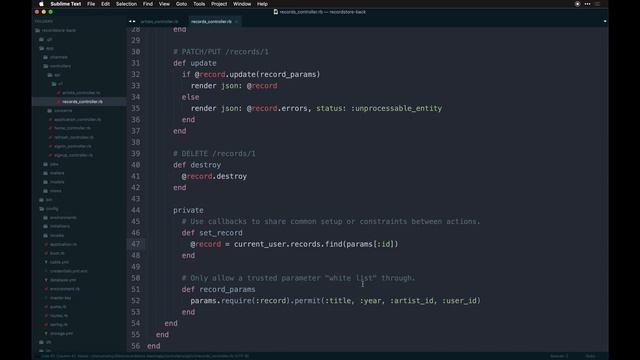This screenshot has height=360, width=640.
Task: Click the Ruby icon beside spring.rb
Action: click(x=46, y=324)
